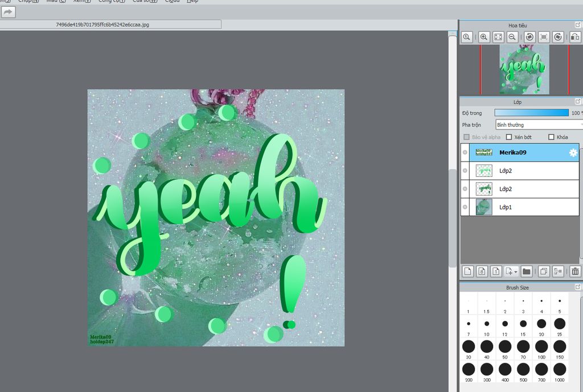The width and height of the screenshot is (583, 392).
Task: Pop out the Lớp panel
Action: [x=578, y=101]
